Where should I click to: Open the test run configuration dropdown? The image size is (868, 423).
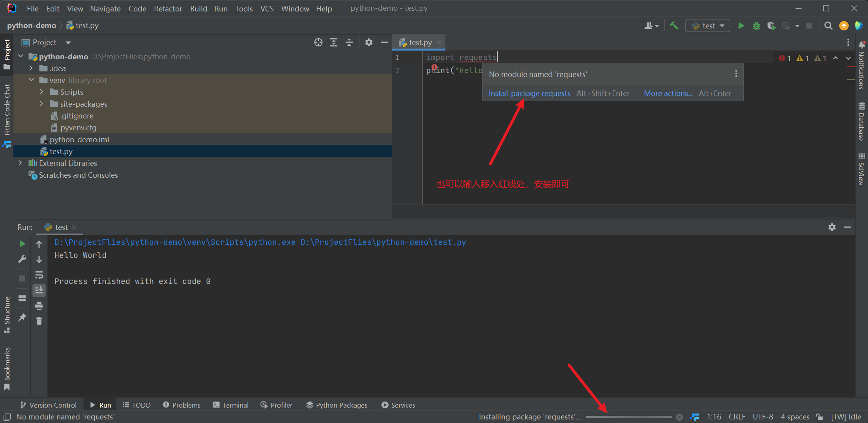(x=708, y=26)
